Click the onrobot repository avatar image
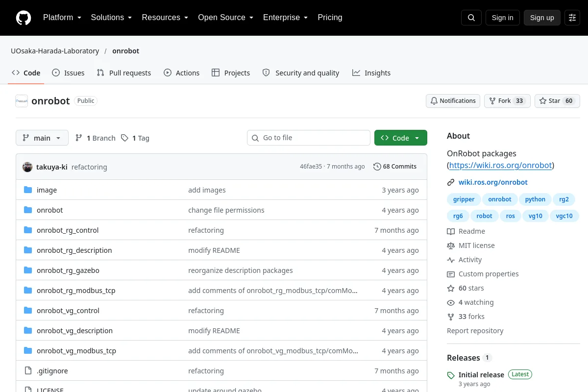The image size is (588, 392). [x=22, y=101]
